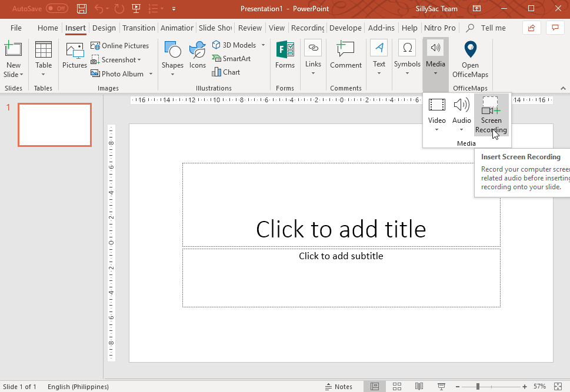Insert a Table
This screenshot has width=570, height=392.
point(43,57)
